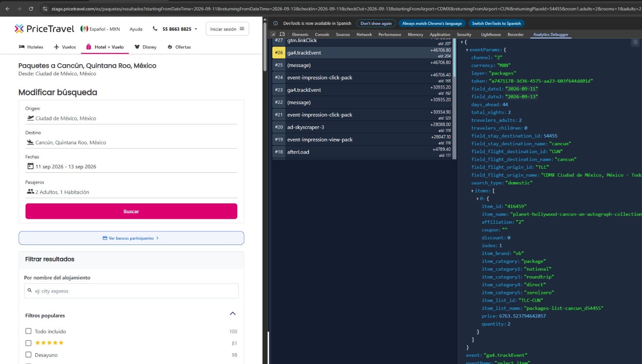The image size is (642, 364).
Task: Click the phone icon beside 55 8663 8825
Action: coord(155,28)
